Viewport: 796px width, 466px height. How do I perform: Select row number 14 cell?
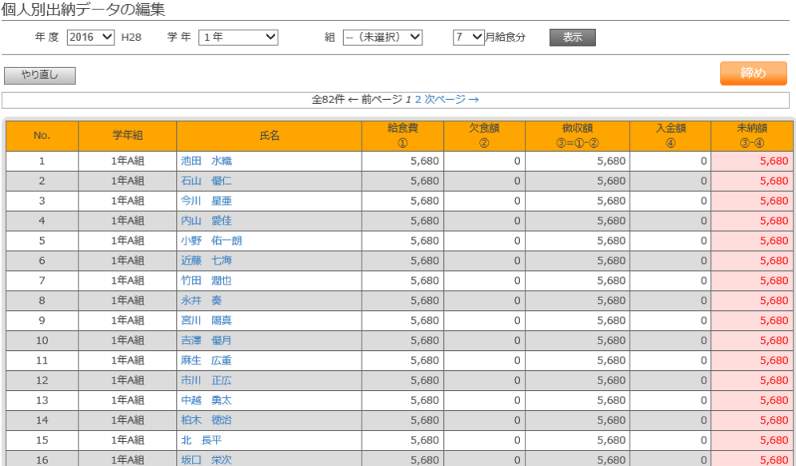point(42,420)
